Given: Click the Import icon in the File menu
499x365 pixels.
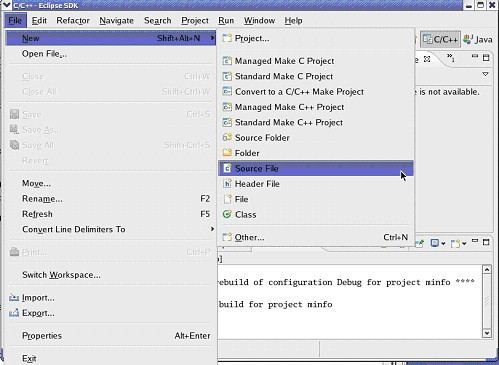Looking at the screenshot, I should [14, 297].
